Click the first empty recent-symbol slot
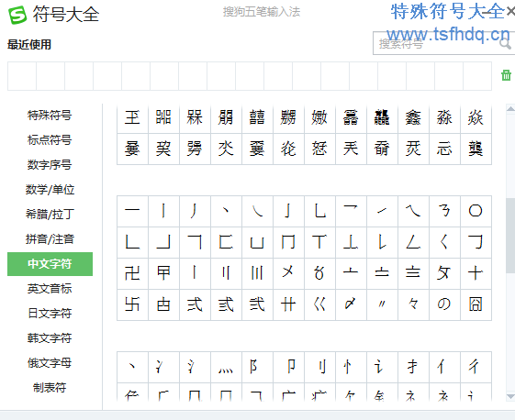The image size is (515, 420). click(22, 76)
